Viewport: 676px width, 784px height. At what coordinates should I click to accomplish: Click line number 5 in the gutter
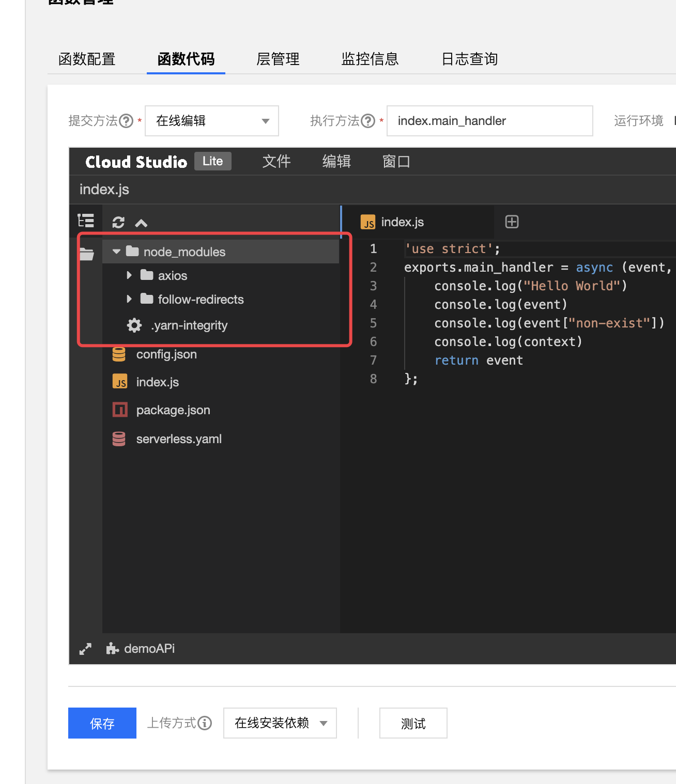(x=373, y=323)
